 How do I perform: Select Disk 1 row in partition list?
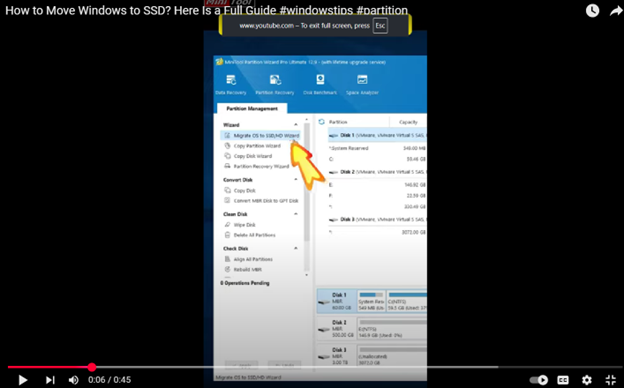click(377, 136)
